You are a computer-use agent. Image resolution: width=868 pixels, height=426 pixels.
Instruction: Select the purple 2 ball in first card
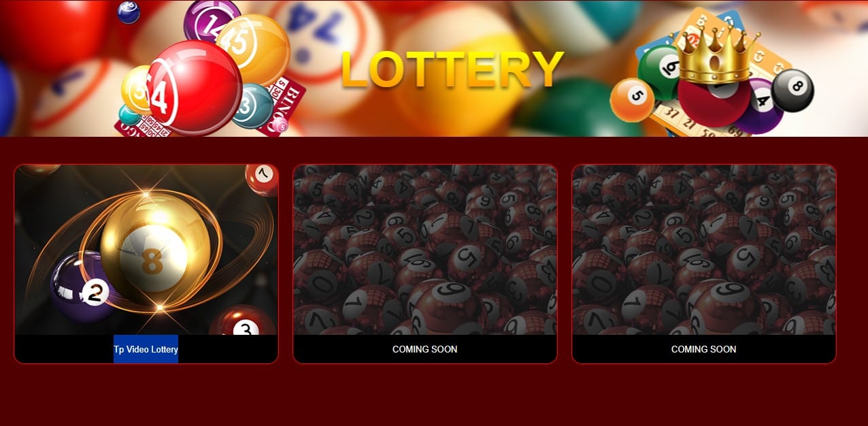[x=84, y=286]
